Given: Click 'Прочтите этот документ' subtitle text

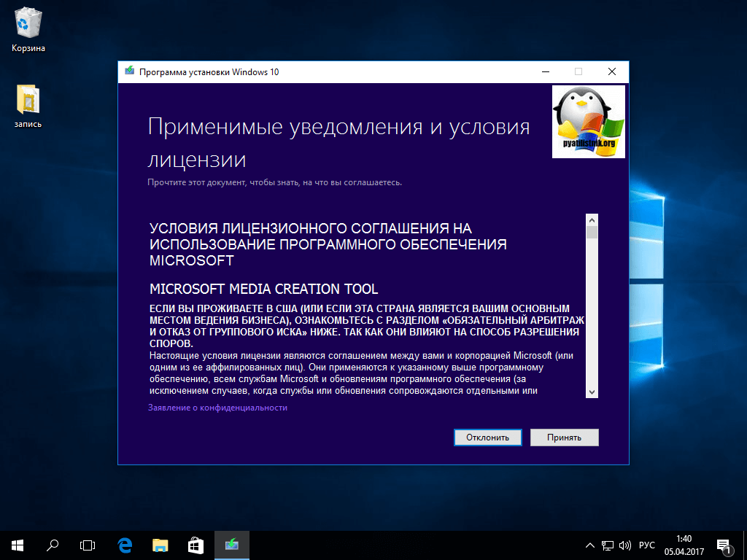Looking at the screenshot, I should (274, 182).
